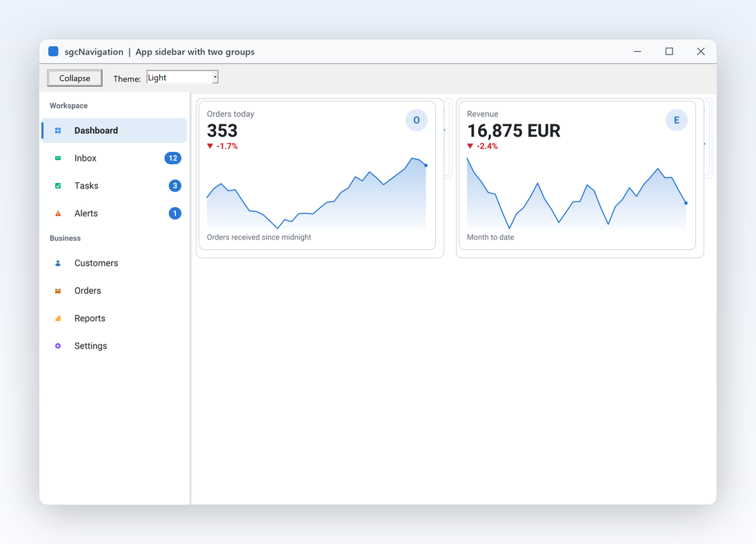Screen dimensions: 756x544
Task: Open Inbox from the sidebar
Action: [x=115, y=158]
